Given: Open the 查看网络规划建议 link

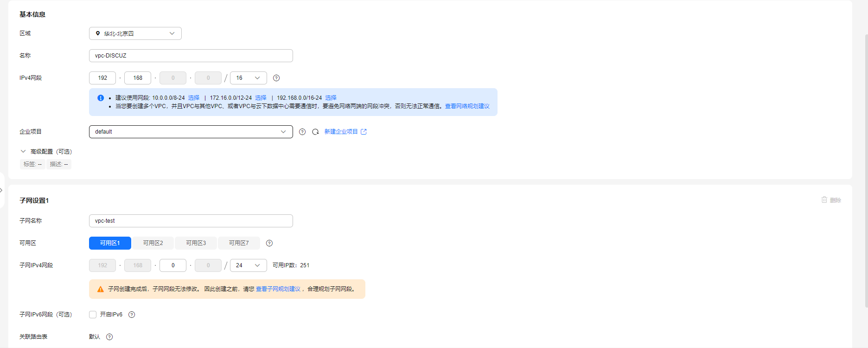Looking at the screenshot, I should (x=467, y=106).
